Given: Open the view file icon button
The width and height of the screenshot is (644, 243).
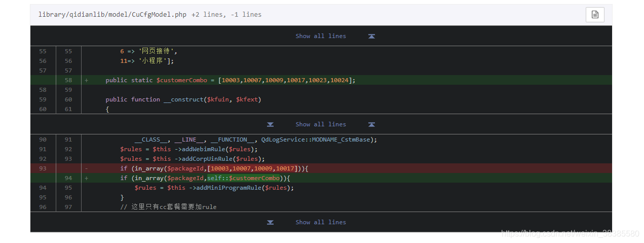Looking at the screenshot, I should pyautogui.click(x=595, y=15).
